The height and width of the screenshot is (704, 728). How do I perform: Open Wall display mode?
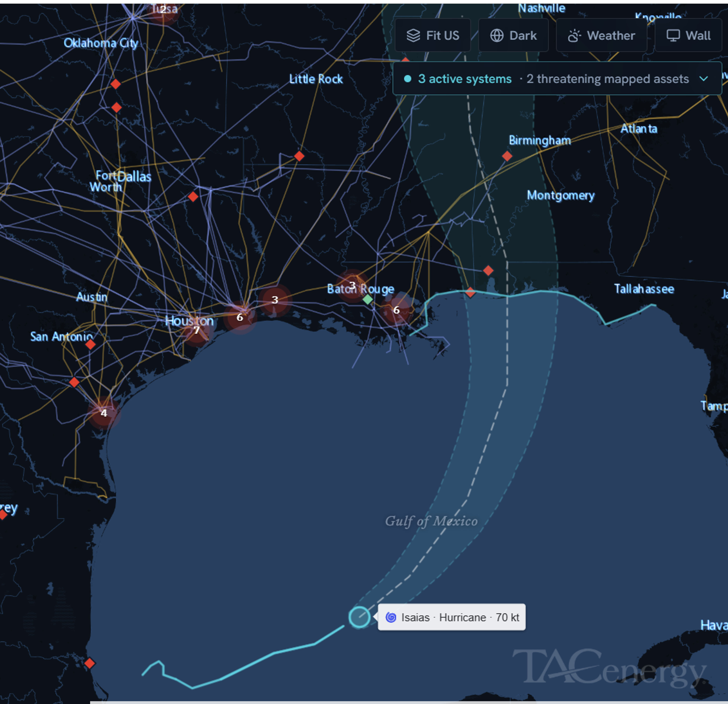coord(688,35)
